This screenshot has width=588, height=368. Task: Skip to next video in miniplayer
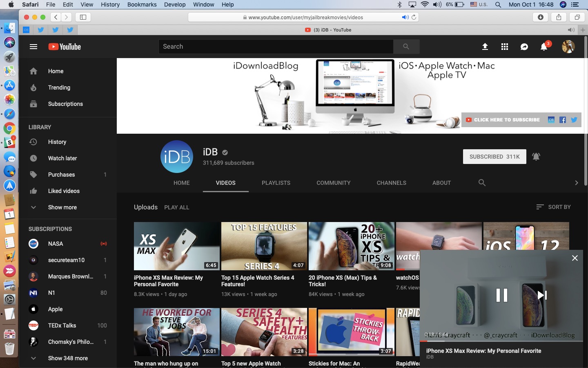coord(542,295)
